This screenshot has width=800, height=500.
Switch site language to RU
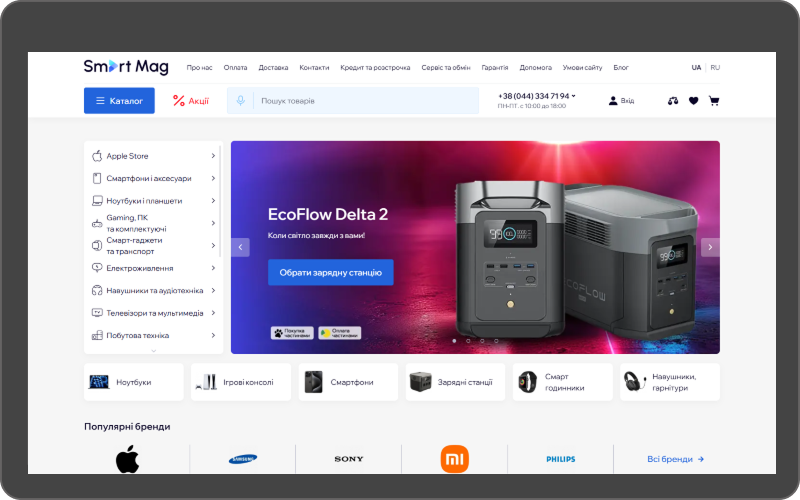[715, 67]
